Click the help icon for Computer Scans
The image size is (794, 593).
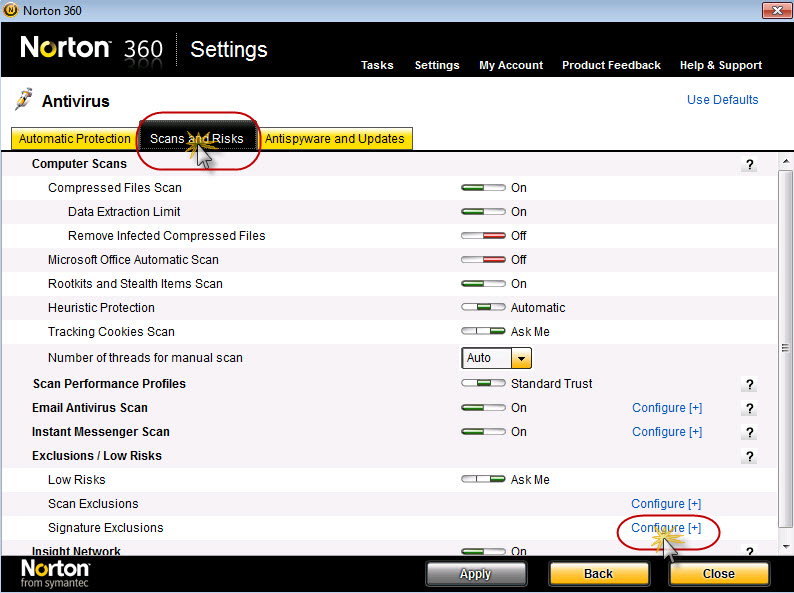coord(749,165)
